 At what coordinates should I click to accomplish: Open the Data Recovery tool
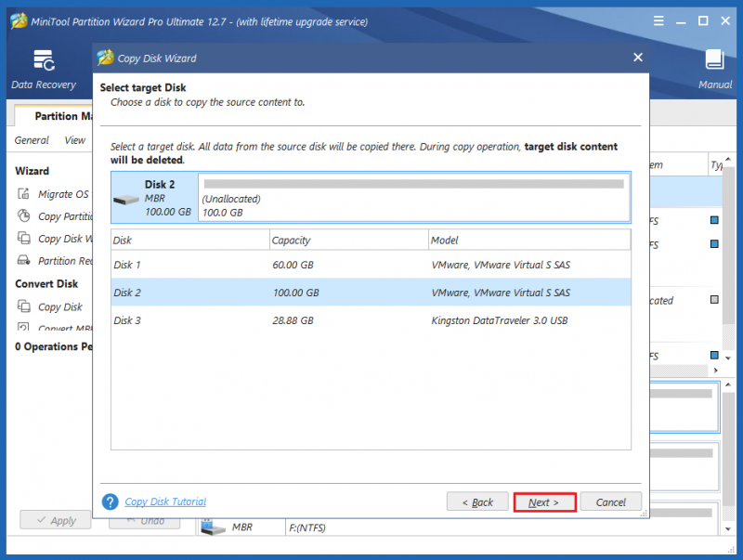44,69
